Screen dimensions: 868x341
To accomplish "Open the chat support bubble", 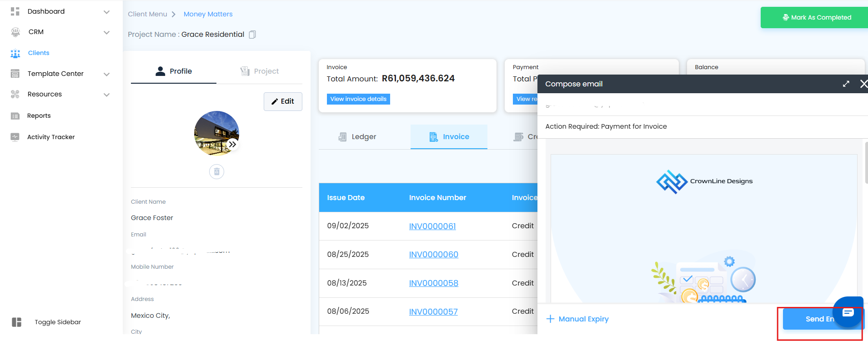I will pos(848,312).
